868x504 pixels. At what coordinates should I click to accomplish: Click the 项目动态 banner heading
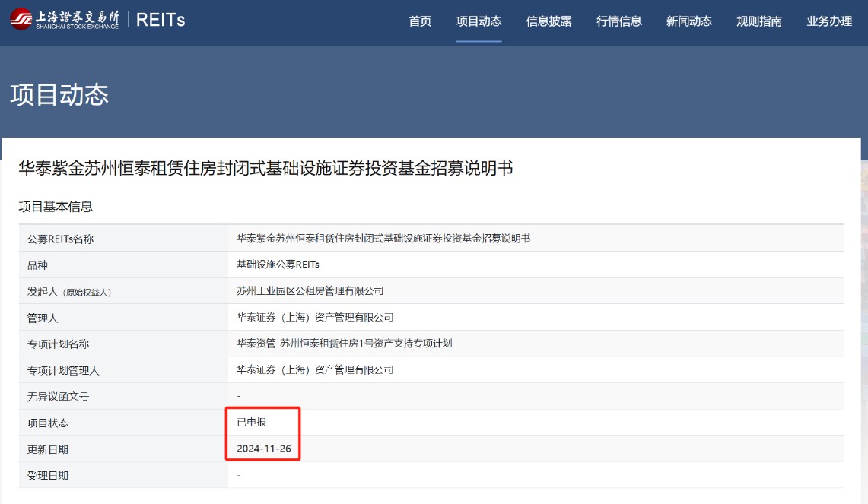pos(59,94)
